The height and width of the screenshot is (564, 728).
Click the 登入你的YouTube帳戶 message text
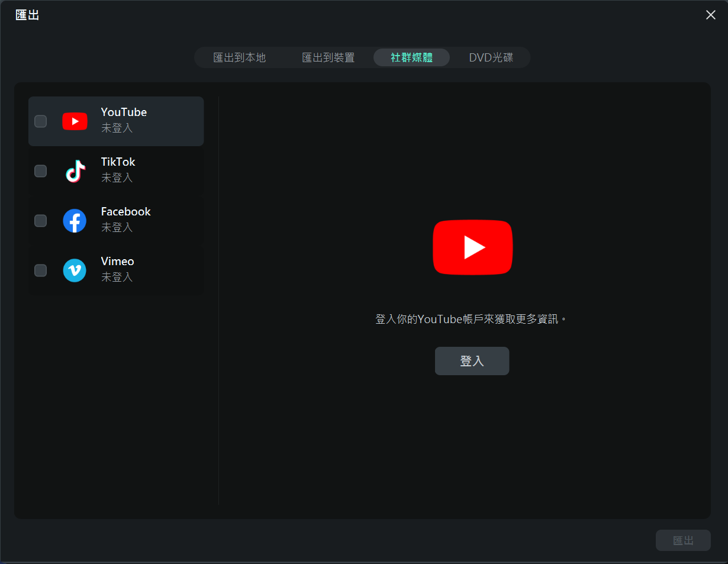472,319
